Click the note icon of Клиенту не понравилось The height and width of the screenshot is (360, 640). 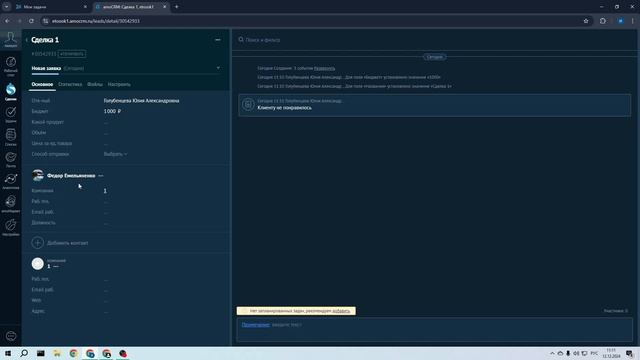248,104
